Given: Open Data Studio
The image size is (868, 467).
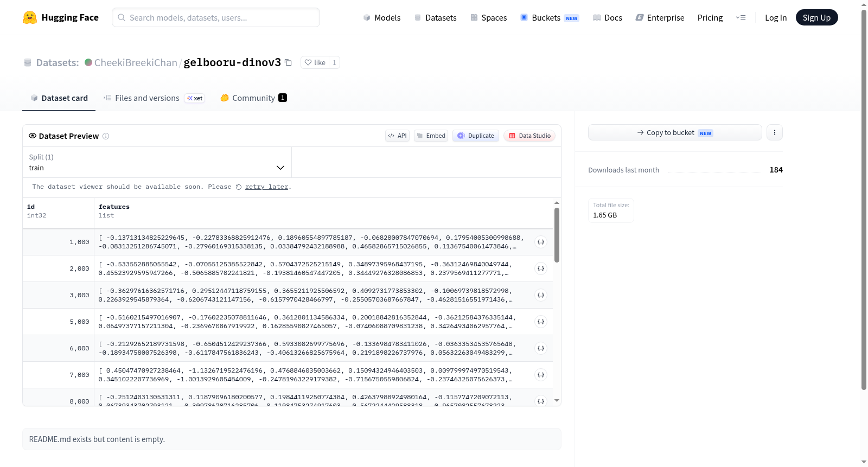Looking at the screenshot, I should tap(529, 136).
